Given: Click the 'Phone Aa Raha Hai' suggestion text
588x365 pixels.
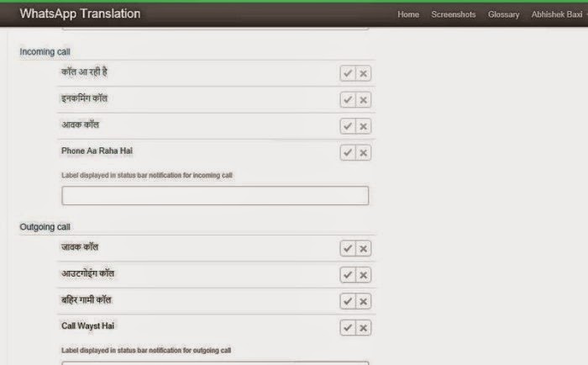Looking at the screenshot, I should (97, 151).
